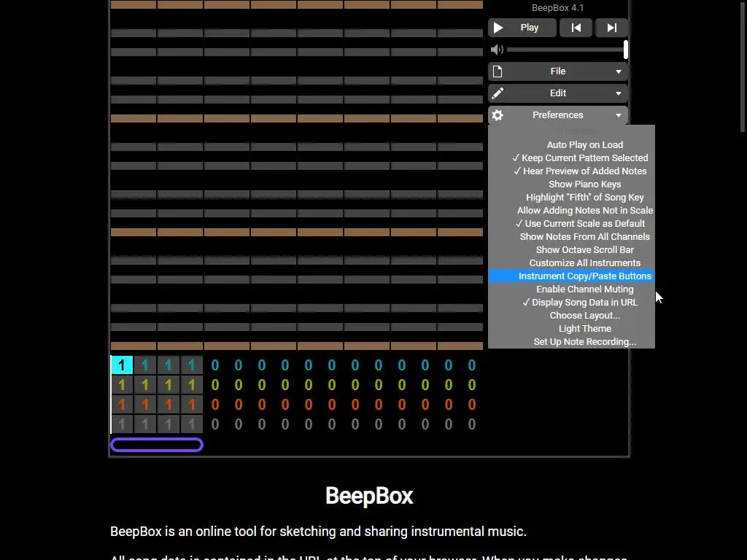
Task: Toggle Display Song Data in URL
Action: [x=571, y=303]
